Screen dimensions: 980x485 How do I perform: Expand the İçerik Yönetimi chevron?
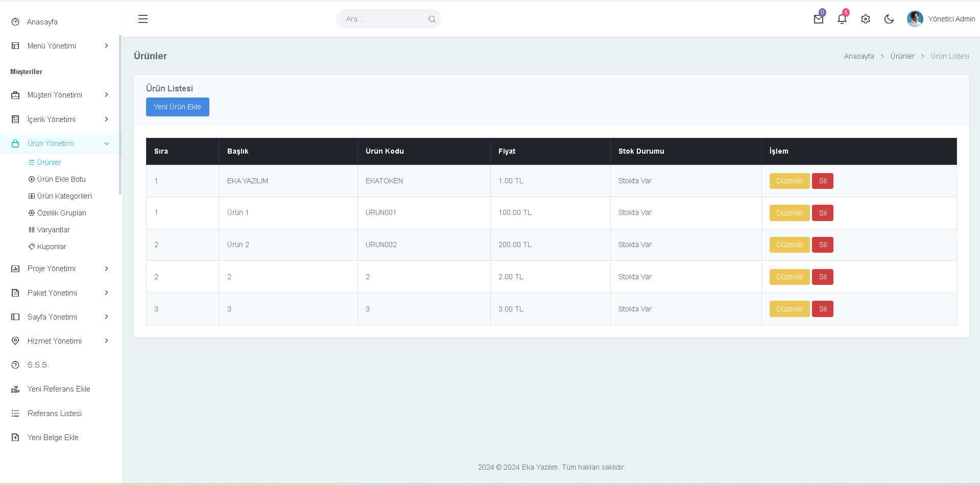[x=106, y=119]
